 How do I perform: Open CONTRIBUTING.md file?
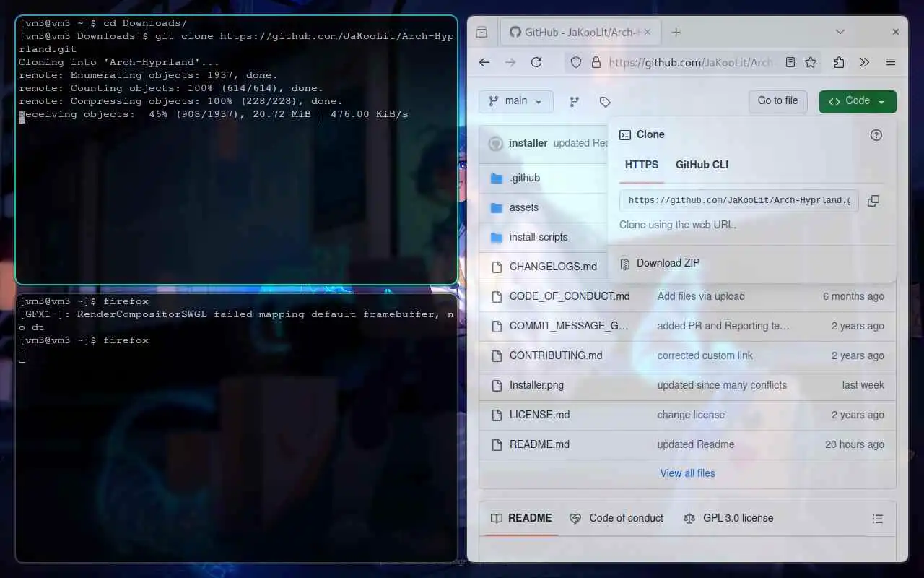click(x=556, y=355)
